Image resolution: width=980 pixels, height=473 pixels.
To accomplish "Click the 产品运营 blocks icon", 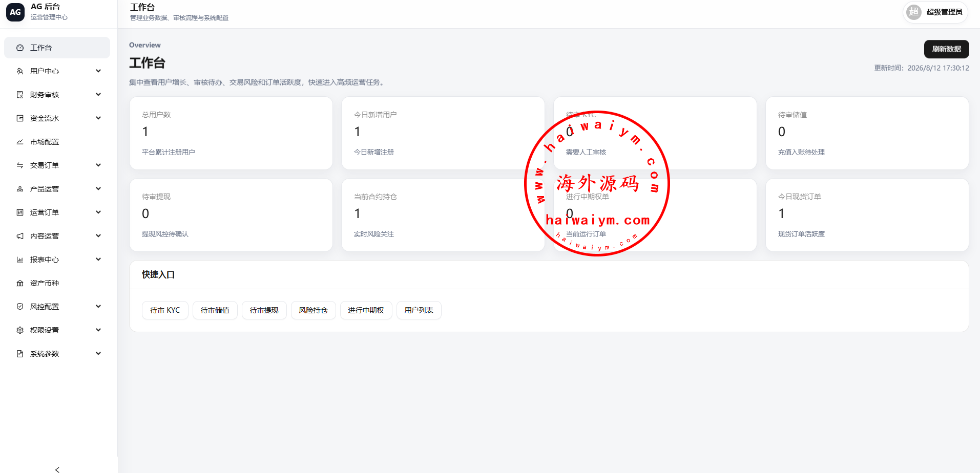I will point(20,189).
